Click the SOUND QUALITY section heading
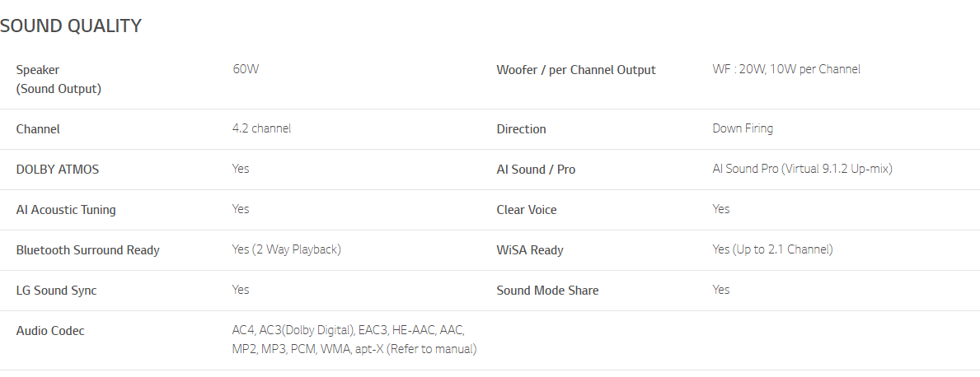The height and width of the screenshot is (377, 980). pyautogui.click(x=71, y=26)
